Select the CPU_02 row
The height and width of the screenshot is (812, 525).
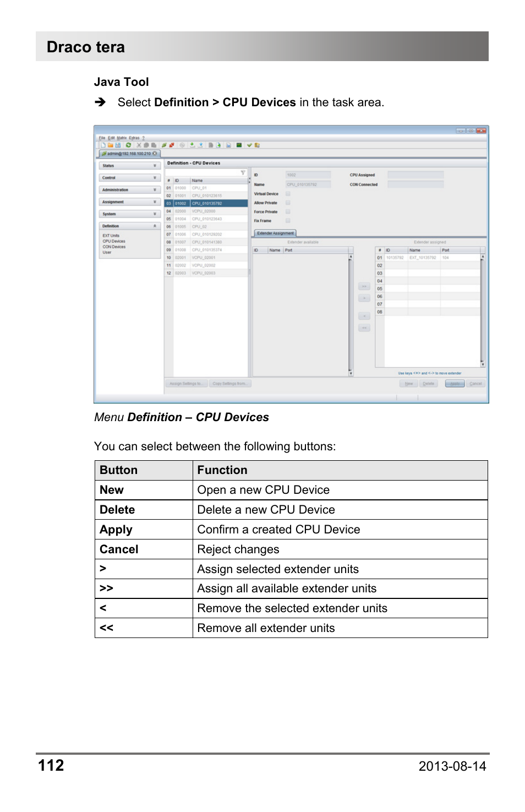pyautogui.click(x=206, y=226)
